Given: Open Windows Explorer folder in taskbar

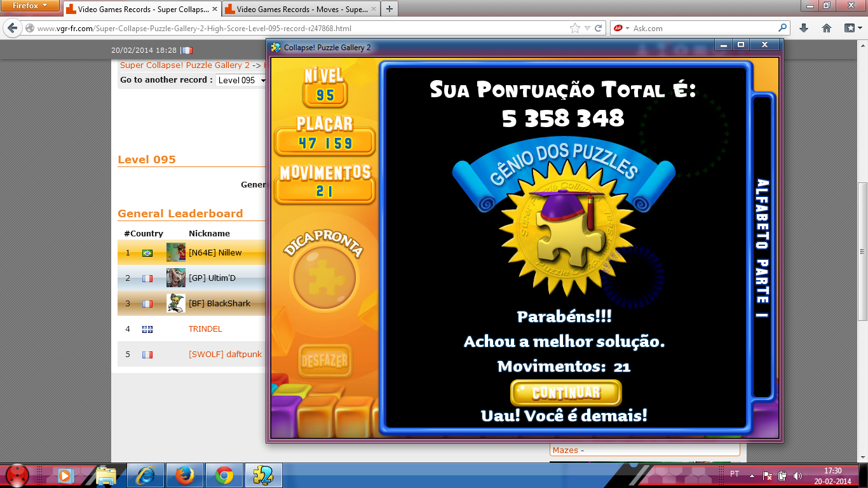Looking at the screenshot, I should (x=106, y=475).
